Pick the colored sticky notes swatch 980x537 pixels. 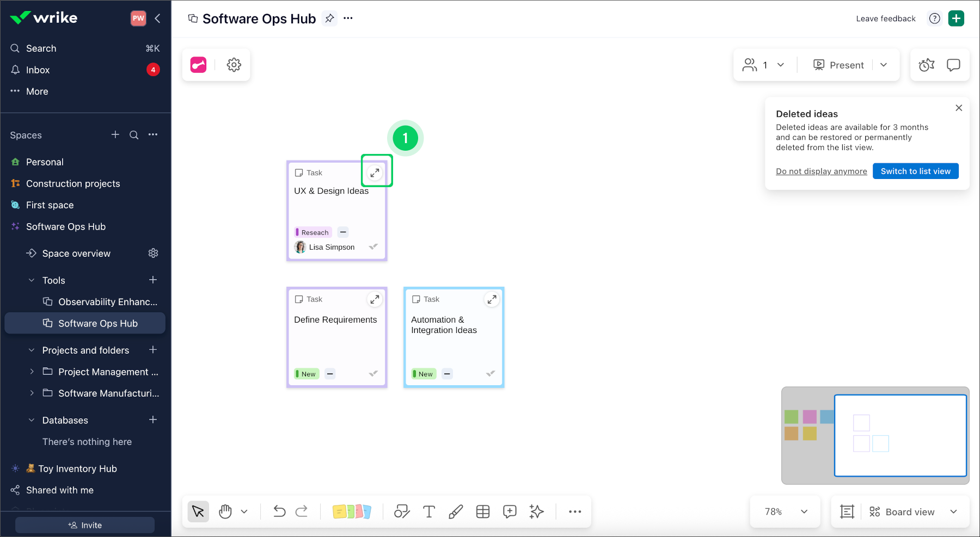click(x=352, y=511)
